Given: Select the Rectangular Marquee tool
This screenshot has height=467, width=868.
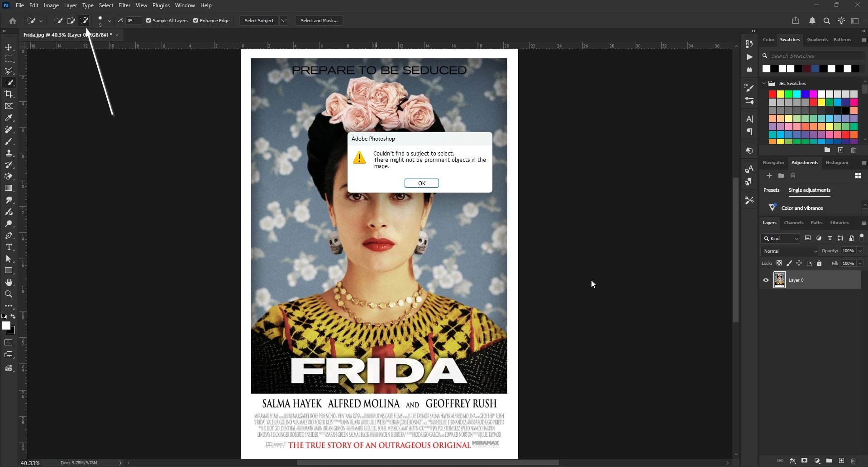Looking at the screenshot, I should click(9, 59).
